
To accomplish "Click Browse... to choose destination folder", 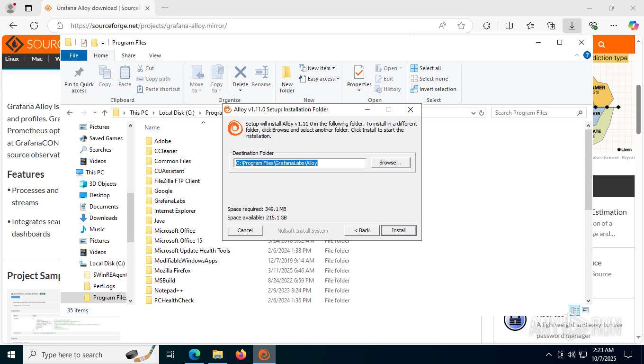I will 391,163.
